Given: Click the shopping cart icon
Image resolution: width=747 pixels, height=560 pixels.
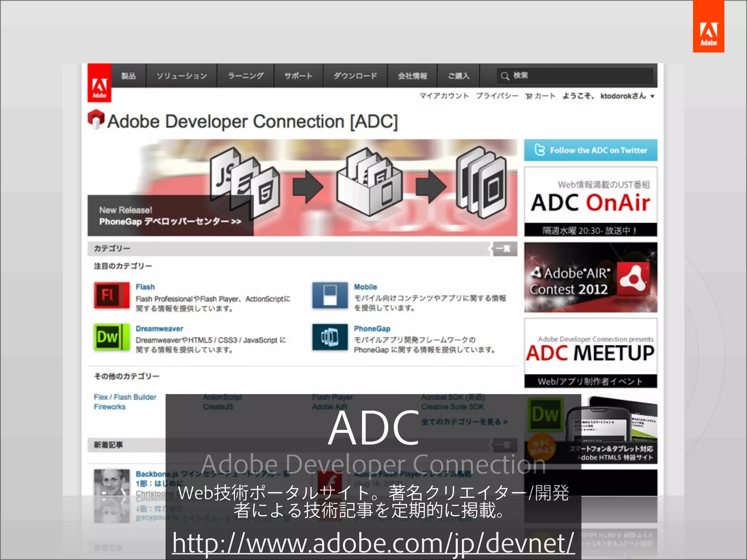Looking at the screenshot, I should 529,96.
